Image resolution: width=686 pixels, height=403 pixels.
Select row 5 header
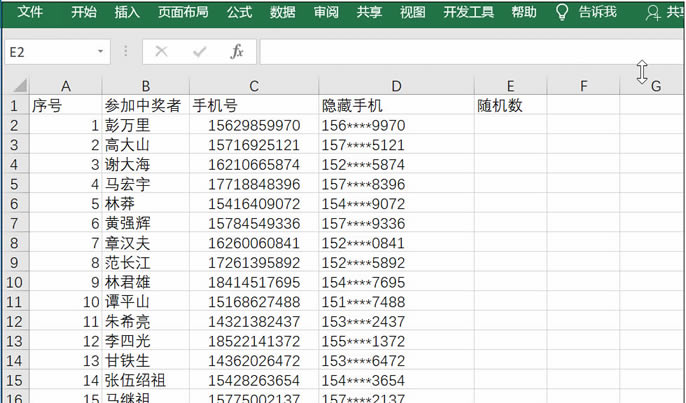pos(15,184)
